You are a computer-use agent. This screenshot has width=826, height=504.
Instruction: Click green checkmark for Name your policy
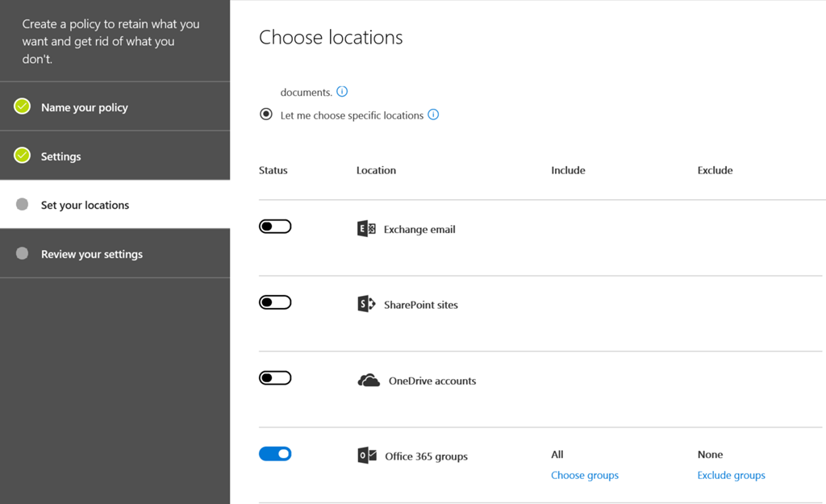pos(23,106)
